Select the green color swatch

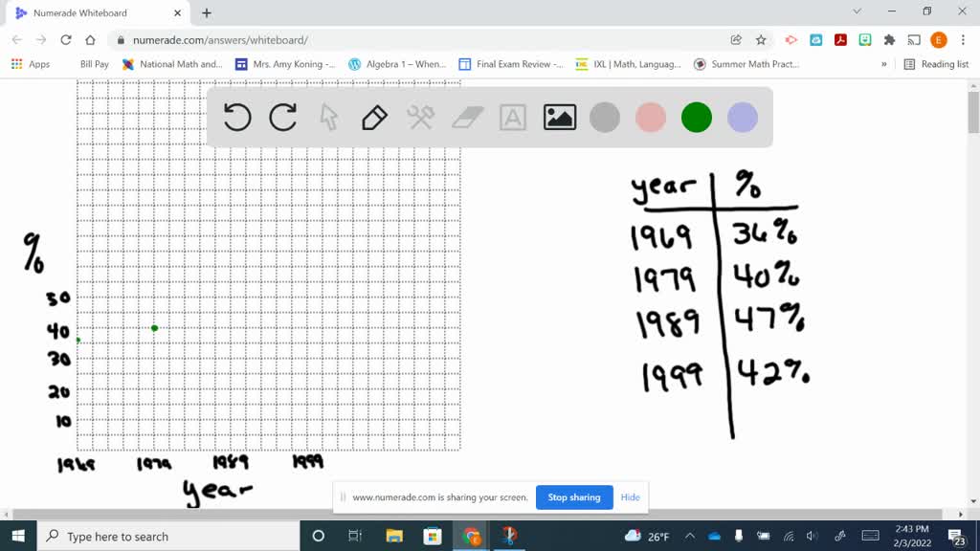[x=697, y=117]
